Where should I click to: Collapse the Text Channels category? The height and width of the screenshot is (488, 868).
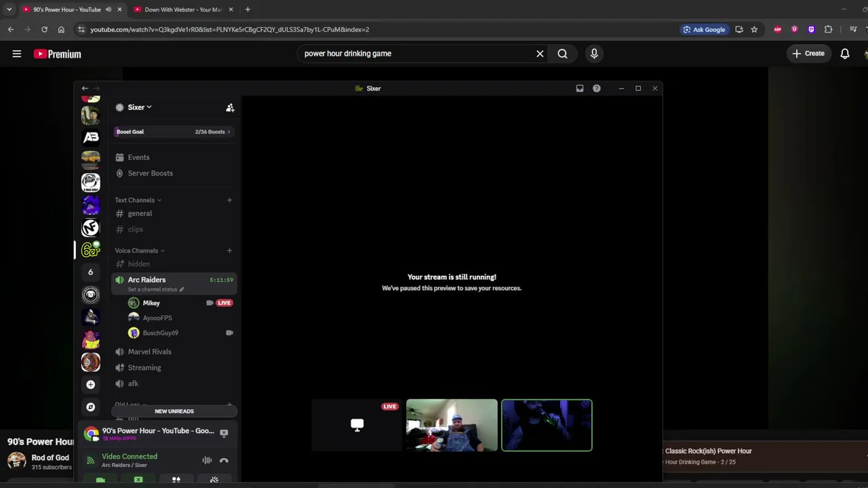138,200
